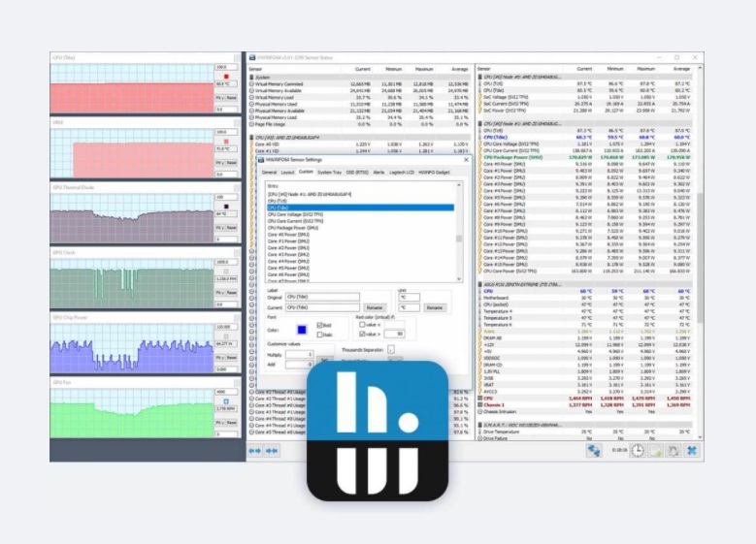Select highlighted 'CPU (Tdie)' entry in list
The width and height of the screenshot is (756, 544).
360,208
